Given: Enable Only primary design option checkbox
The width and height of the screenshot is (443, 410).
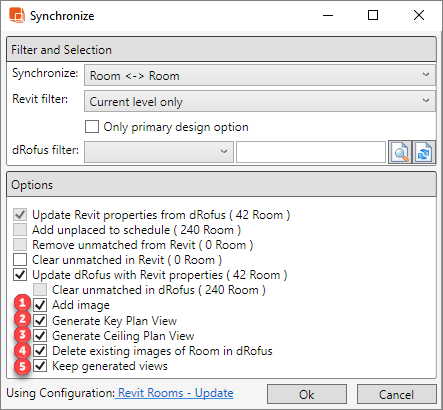Looking at the screenshot, I should (x=92, y=127).
